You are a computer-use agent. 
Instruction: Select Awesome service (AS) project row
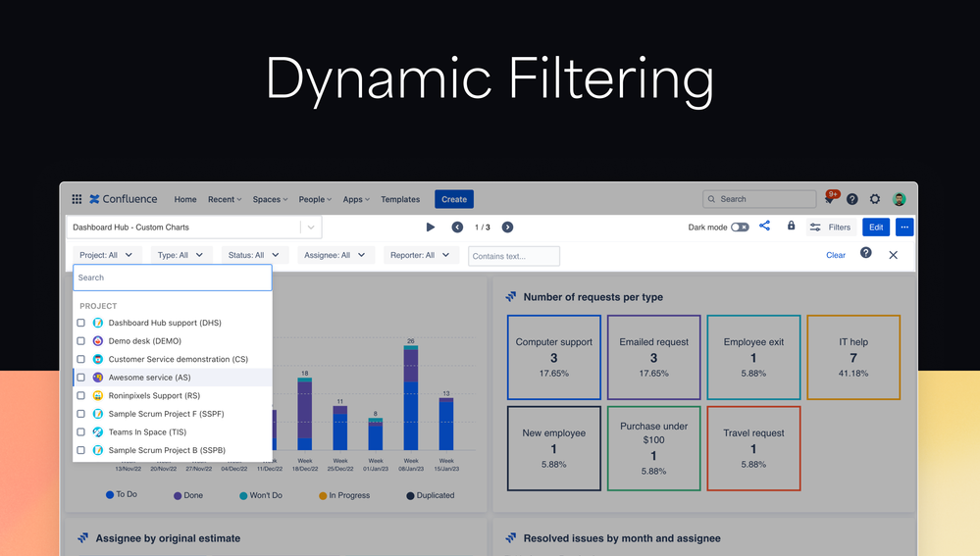[x=173, y=378]
